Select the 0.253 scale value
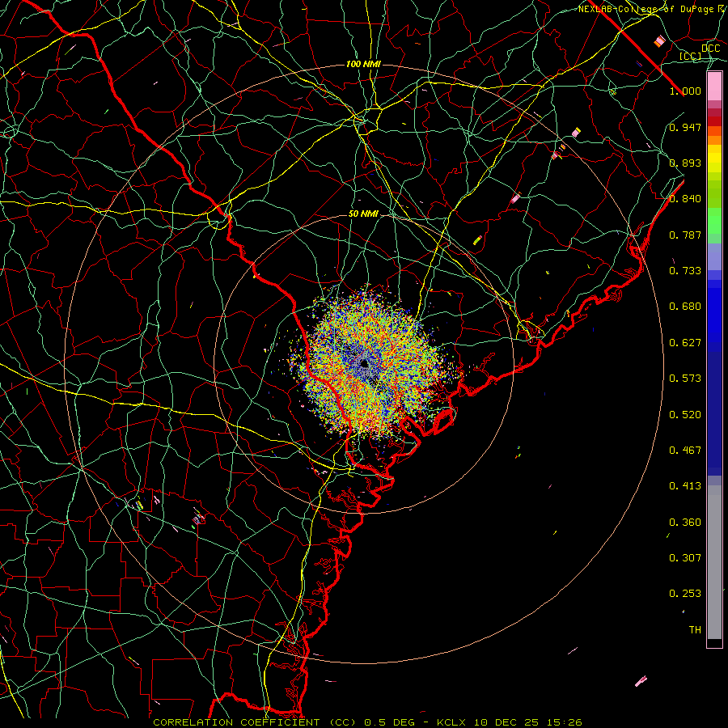This screenshot has width=728, height=728. coord(685,594)
